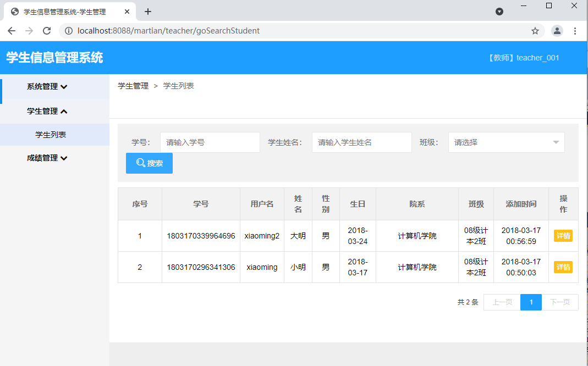The width and height of the screenshot is (588, 366).
Task: Click the 学生信息管理系统 header title
Action: [x=54, y=58]
